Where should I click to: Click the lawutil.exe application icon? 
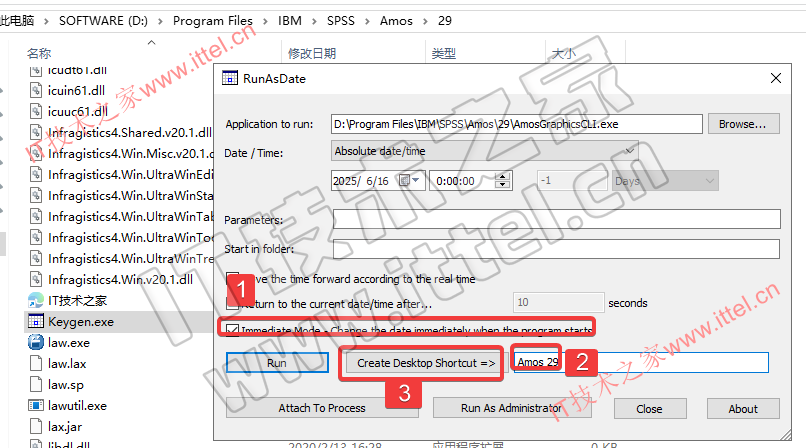[35, 405]
